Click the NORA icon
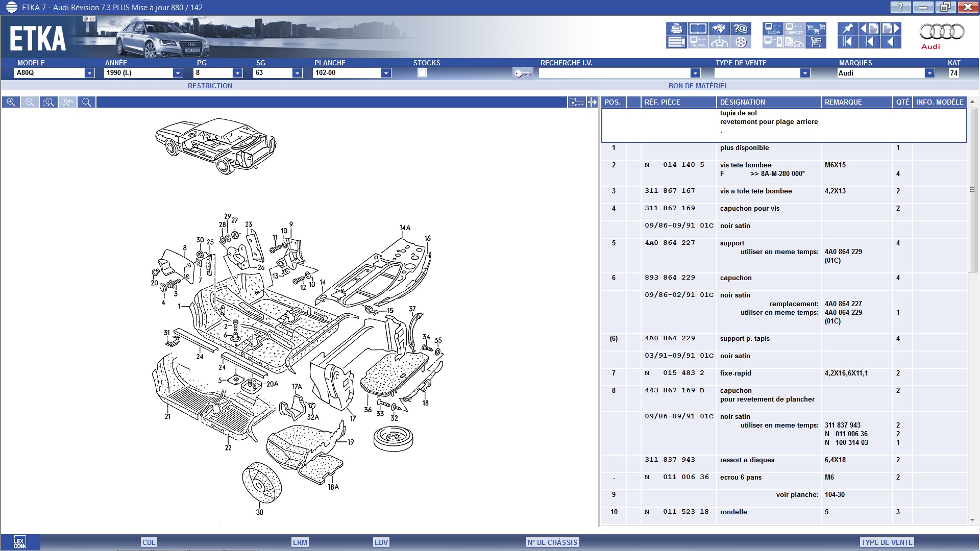Screen dimensions: 980x551 [698, 42]
